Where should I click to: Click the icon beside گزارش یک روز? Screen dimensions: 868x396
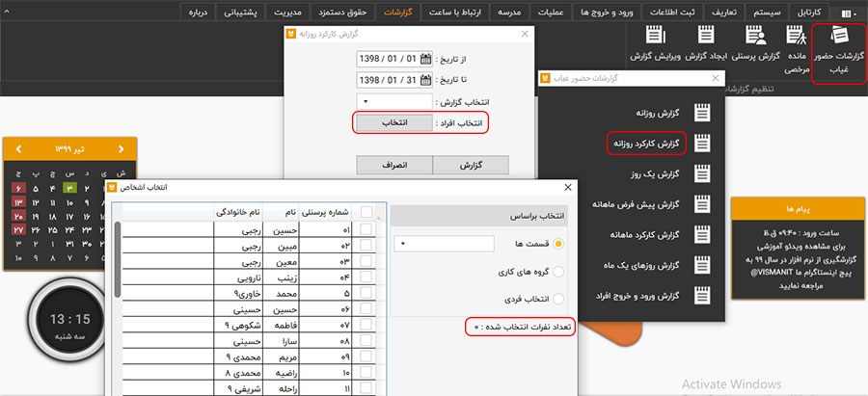703,174
